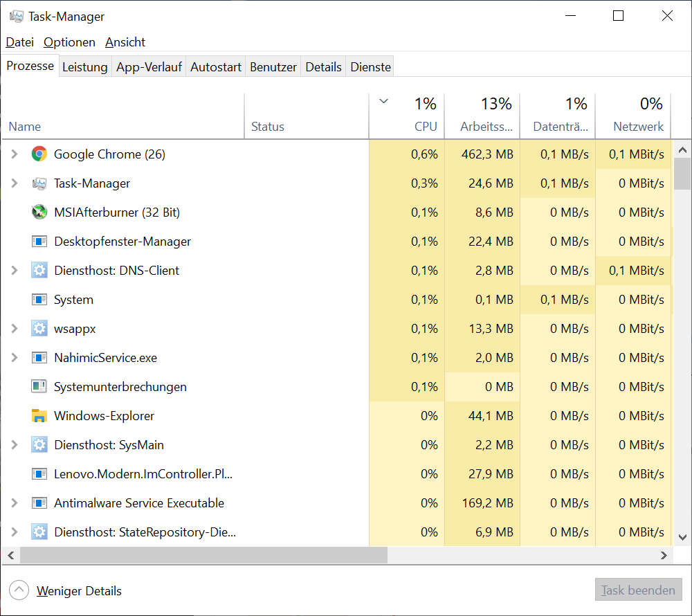Expand the Google Chrome (26) process group
692x616 pixels.
click(x=14, y=154)
